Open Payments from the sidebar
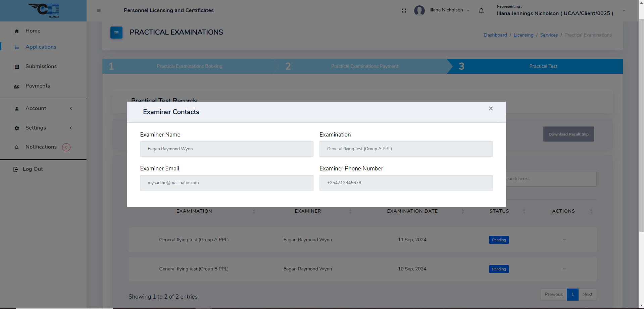Viewport: 644px width, 309px height. pos(38,86)
